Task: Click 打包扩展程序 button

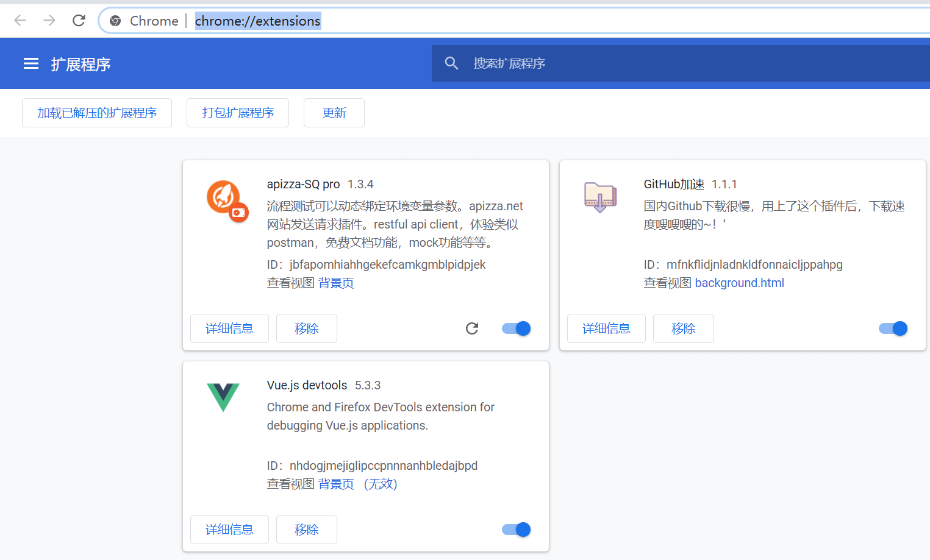Action: pyautogui.click(x=238, y=113)
